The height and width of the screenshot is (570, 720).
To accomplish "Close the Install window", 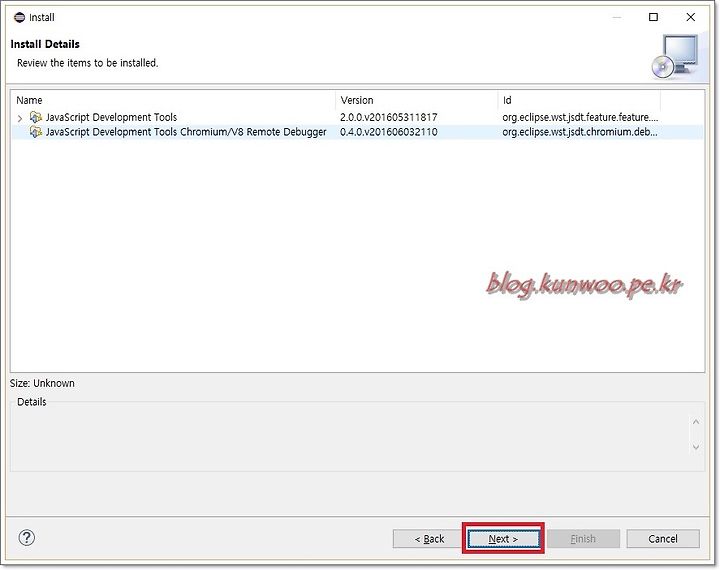I will click(x=690, y=17).
